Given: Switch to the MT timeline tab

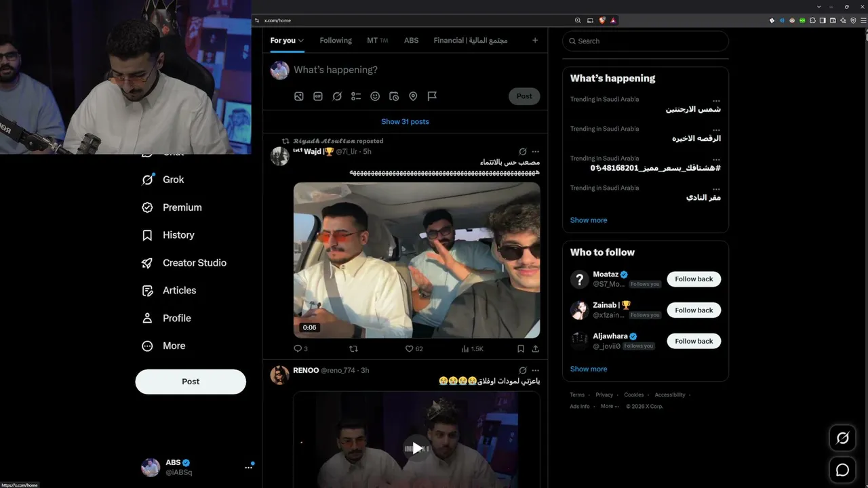Looking at the screenshot, I should point(377,41).
